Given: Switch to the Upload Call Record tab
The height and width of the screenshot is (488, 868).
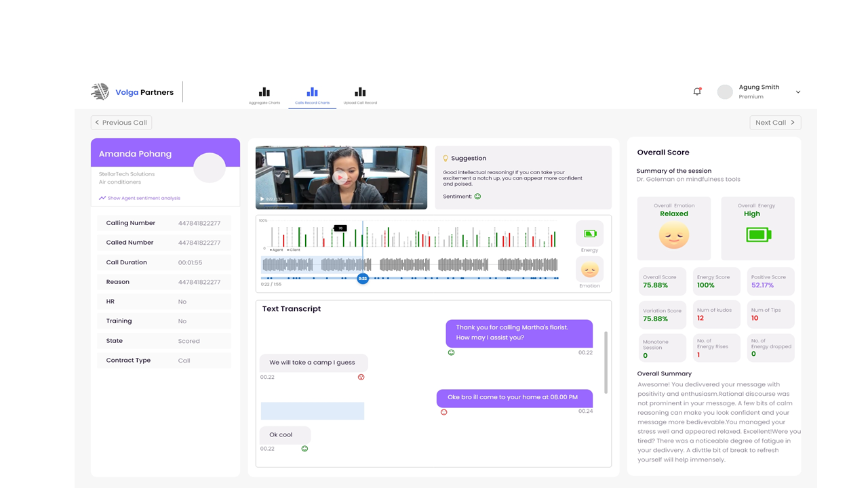Looking at the screenshot, I should pyautogui.click(x=360, y=95).
